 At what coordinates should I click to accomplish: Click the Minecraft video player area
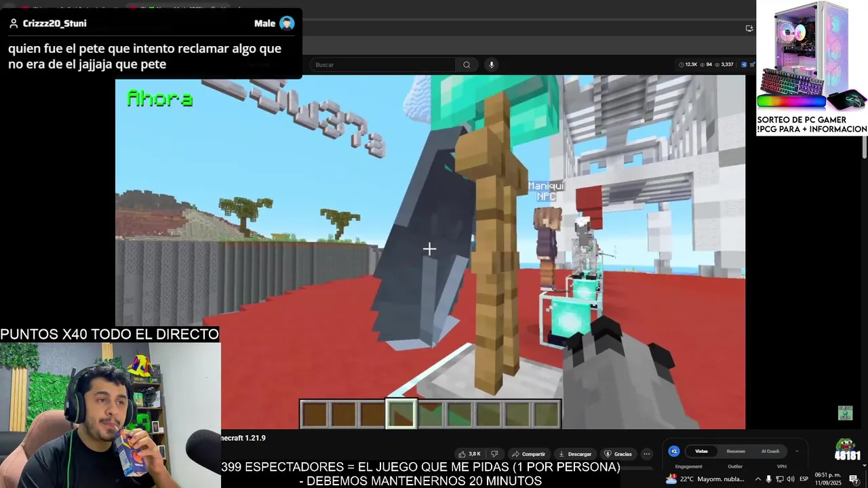430,252
